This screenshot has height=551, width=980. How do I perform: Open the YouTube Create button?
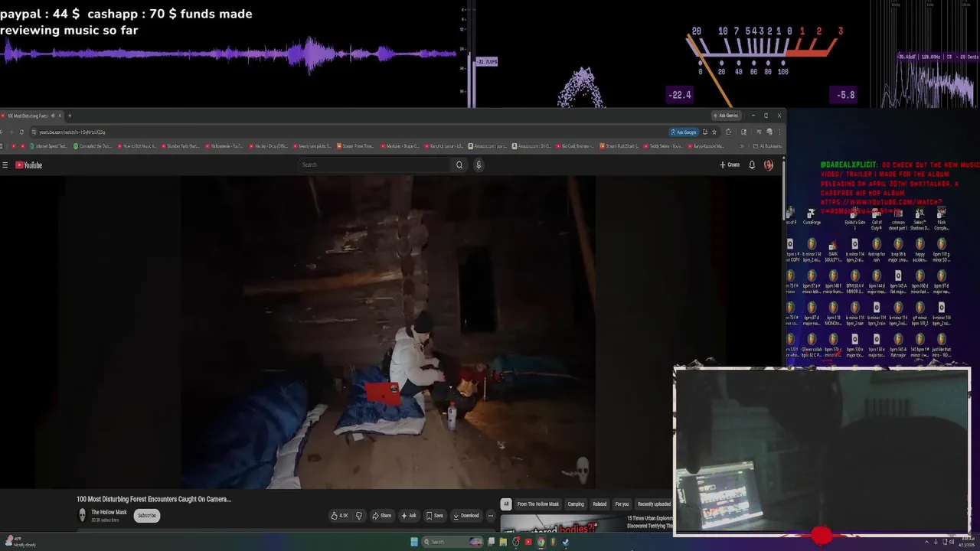tap(730, 165)
